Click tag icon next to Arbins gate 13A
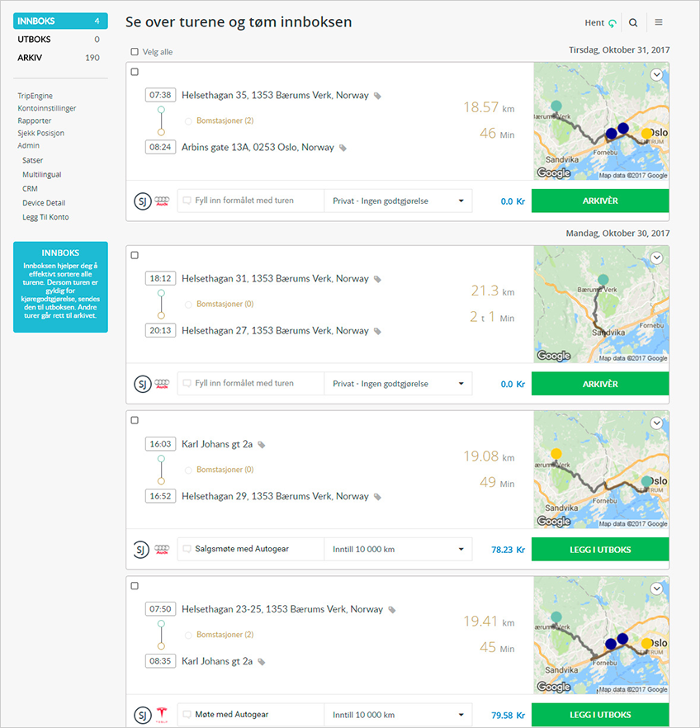 point(343,148)
